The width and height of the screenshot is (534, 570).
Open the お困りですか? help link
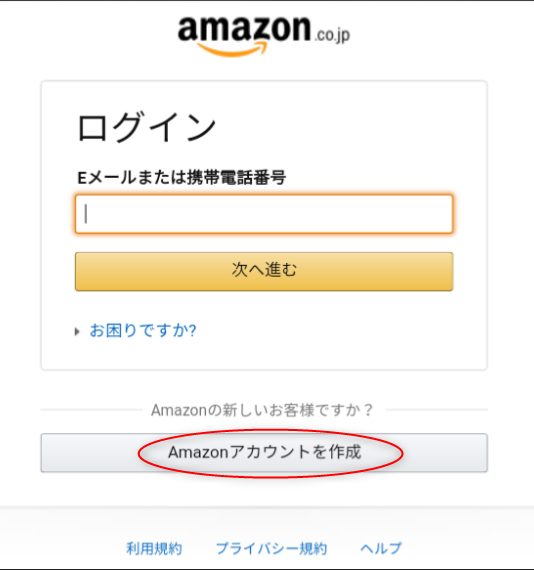pos(143,331)
